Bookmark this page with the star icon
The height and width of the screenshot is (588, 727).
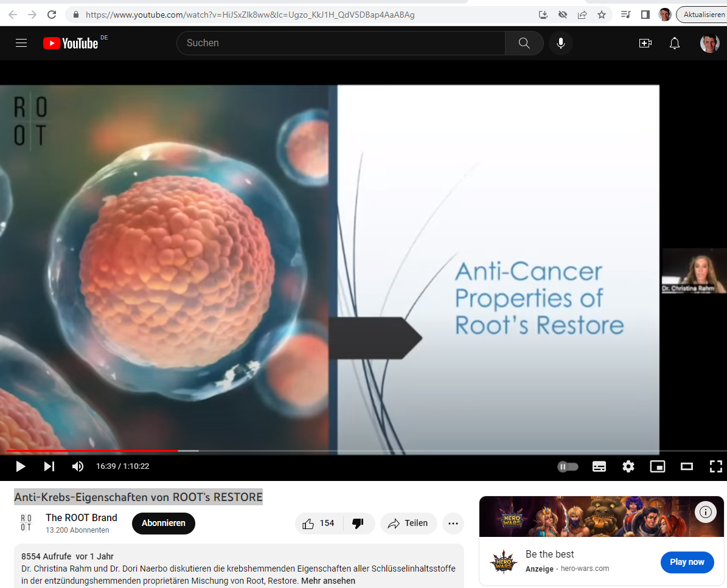tap(601, 15)
